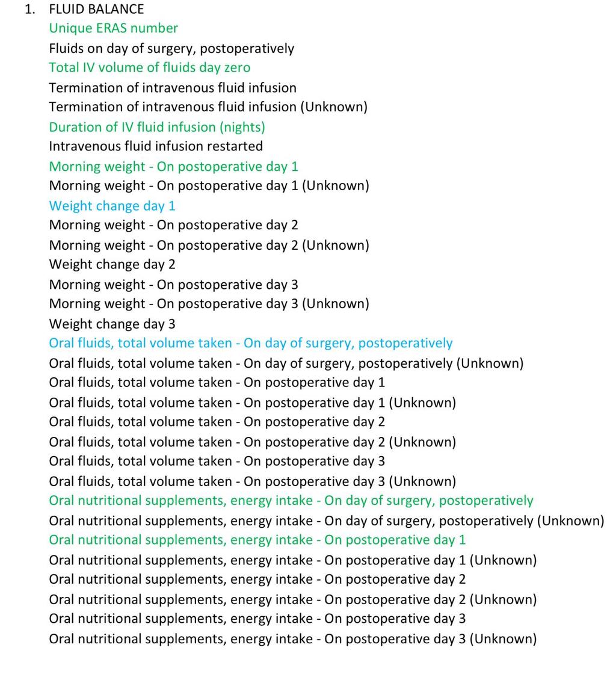Select Total IV volume of fluids day zero

[150, 68]
